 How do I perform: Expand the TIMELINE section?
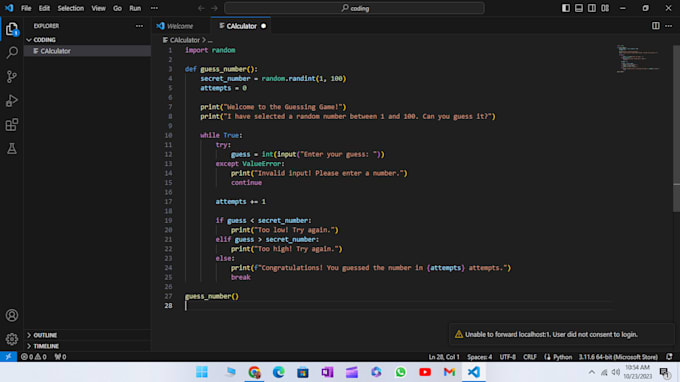[x=87, y=346]
